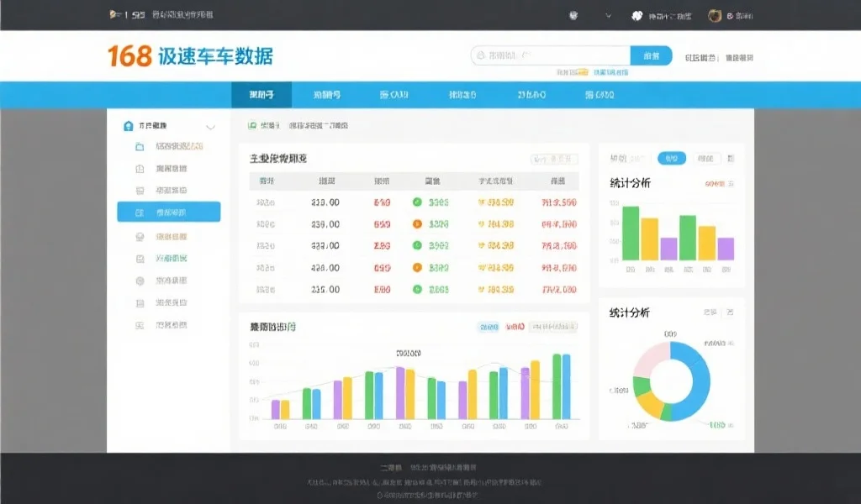Click the home icon atop the sidebar
The image size is (861, 504).
click(128, 126)
